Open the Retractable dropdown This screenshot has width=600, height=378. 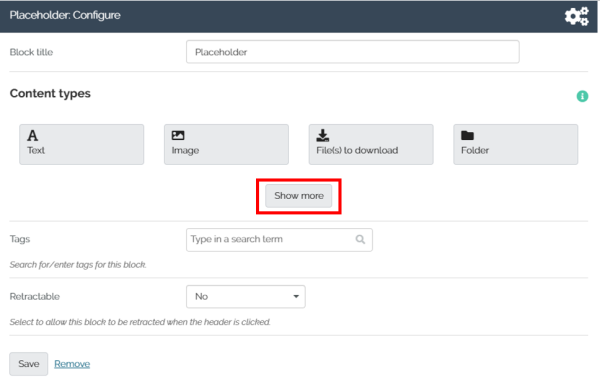(246, 297)
